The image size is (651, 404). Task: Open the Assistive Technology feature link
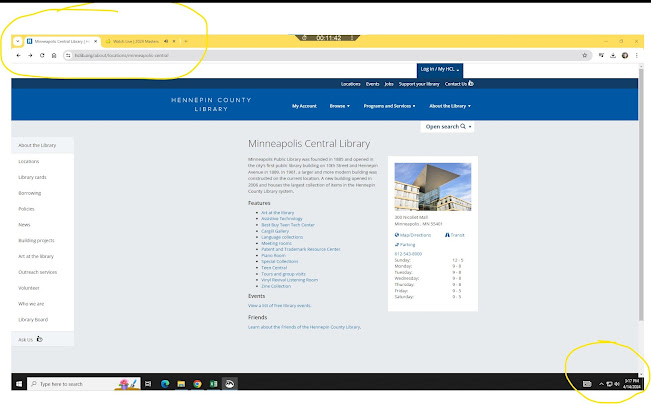(282, 218)
